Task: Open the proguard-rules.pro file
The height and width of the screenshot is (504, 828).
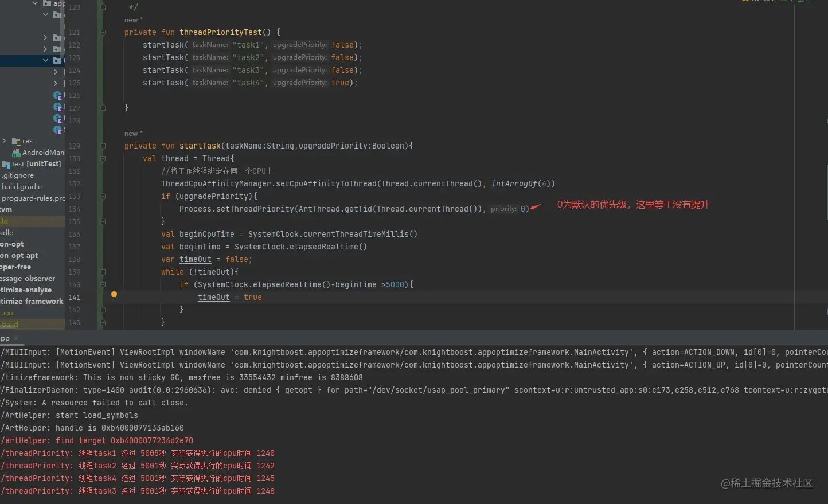Action: coord(33,198)
